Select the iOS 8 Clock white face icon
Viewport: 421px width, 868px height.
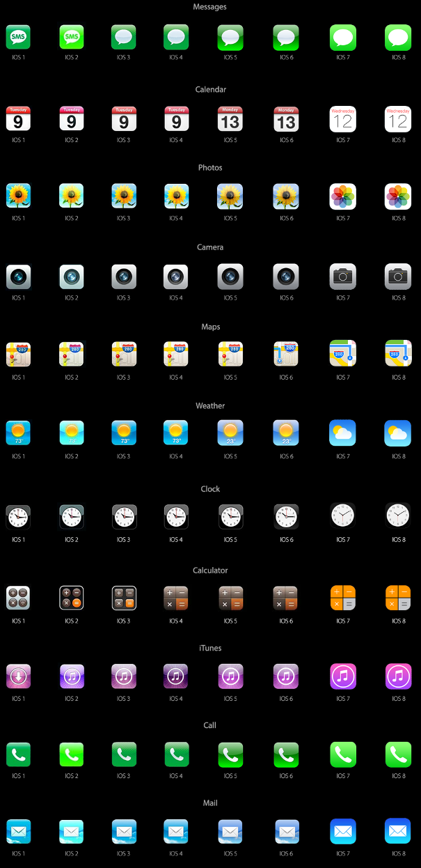coord(398,516)
